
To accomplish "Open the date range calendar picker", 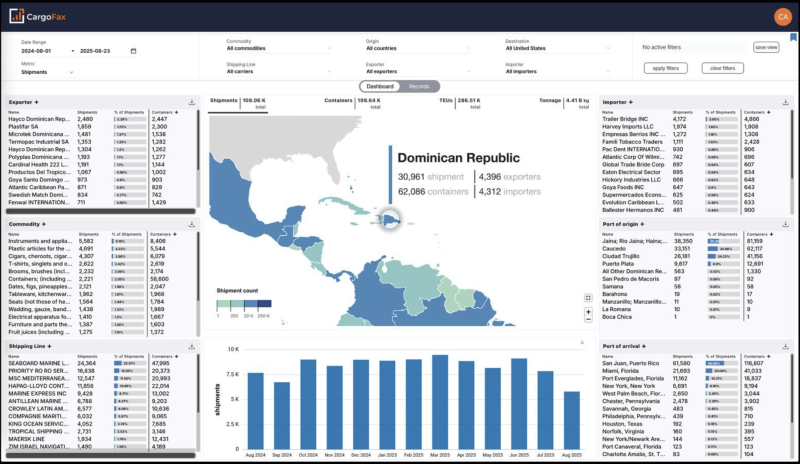I will 133,50.
